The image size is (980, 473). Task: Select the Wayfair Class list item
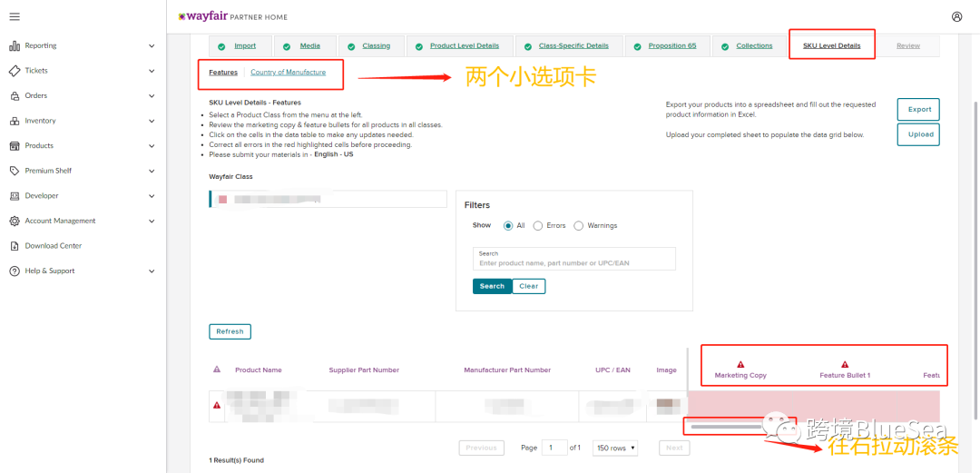pyautogui.click(x=328, y=199)
